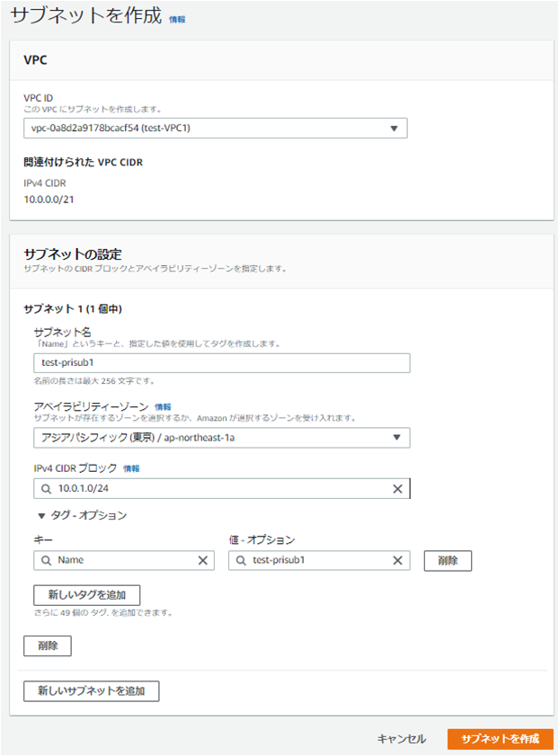Remove subnet 1 with lower 削除 button
The image size is (559, 756).
48,646
